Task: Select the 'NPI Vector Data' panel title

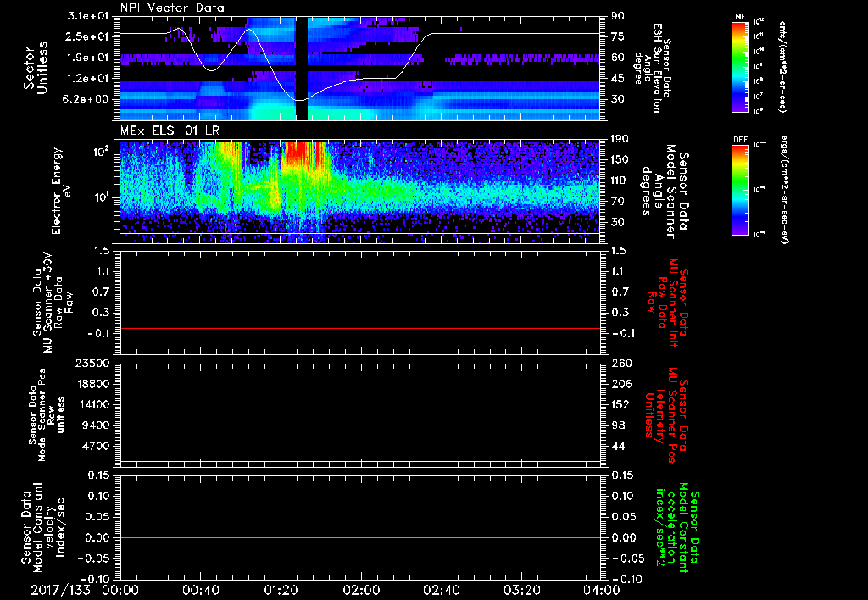Action: coord(172,8)
